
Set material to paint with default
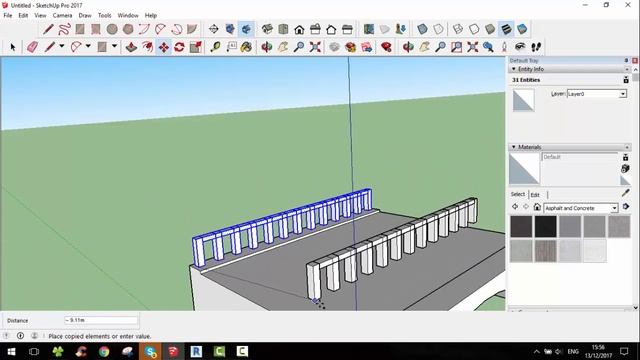[x=625, y=180]
